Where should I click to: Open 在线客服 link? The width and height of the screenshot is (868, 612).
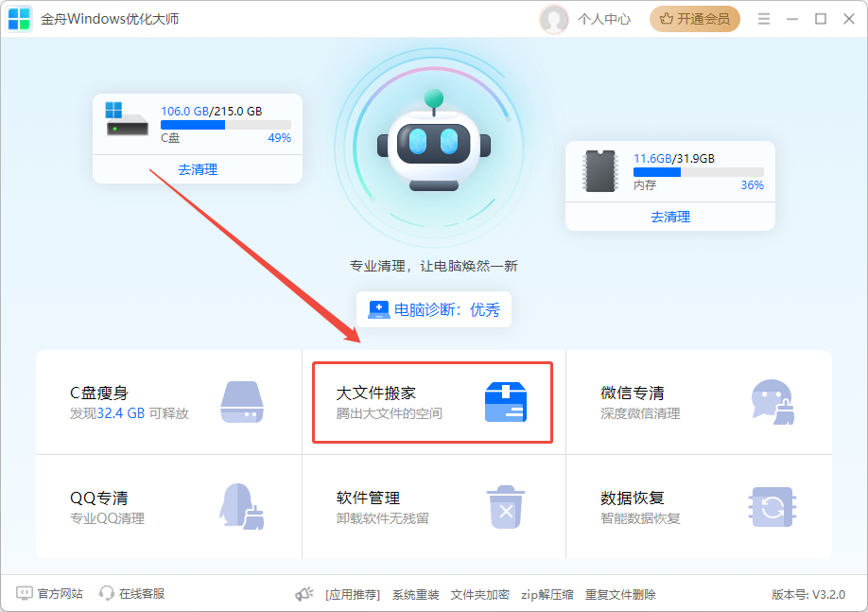point(142,594)
